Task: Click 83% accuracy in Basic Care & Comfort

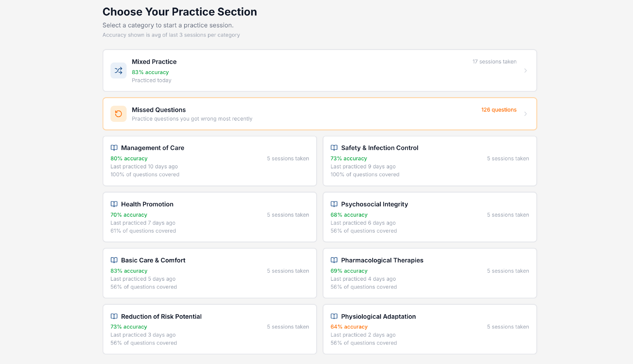Action: [129, 271]
